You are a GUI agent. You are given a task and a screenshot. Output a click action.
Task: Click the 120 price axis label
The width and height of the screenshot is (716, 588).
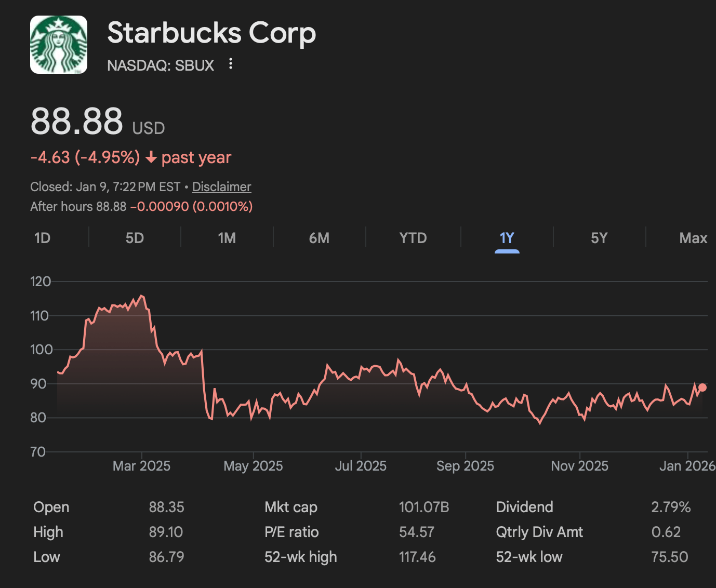click(x=41, y=282)
